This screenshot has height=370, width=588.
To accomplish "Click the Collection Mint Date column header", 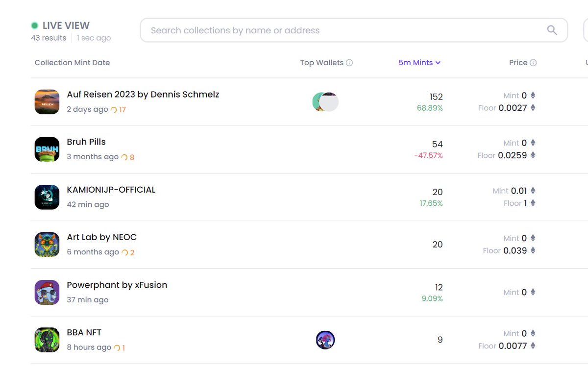I will (x=72, y=63).
